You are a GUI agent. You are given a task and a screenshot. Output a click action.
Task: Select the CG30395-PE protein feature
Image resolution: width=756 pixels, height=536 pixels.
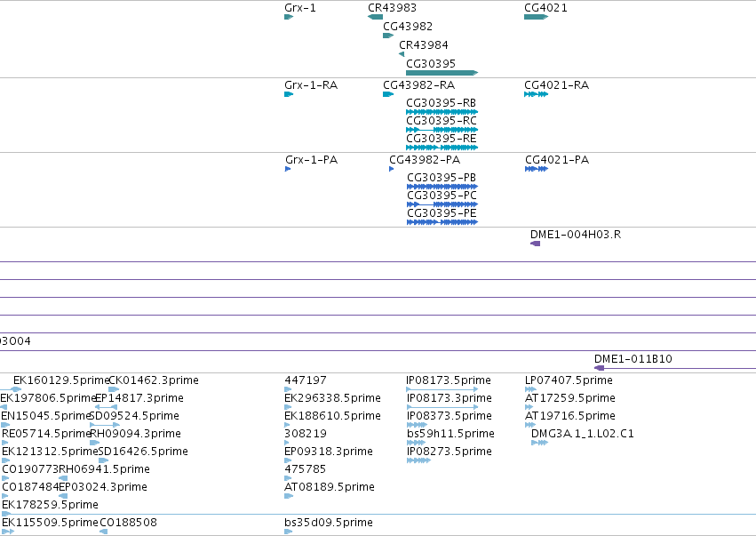click(x=442, y=222)
